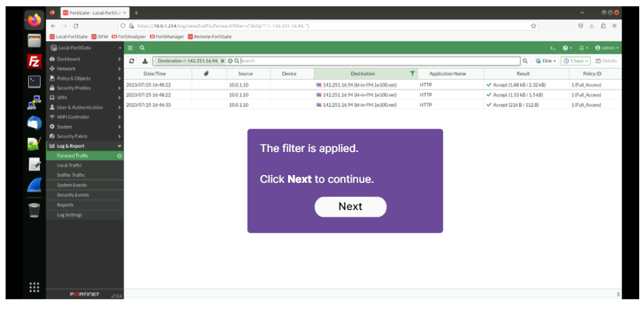Open the Local-FortiGate device dropdown in sidebar

coord(85,48)
